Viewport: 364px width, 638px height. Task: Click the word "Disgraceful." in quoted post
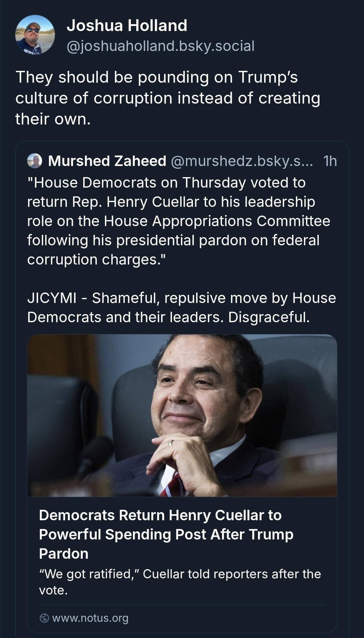coord(269,317)
